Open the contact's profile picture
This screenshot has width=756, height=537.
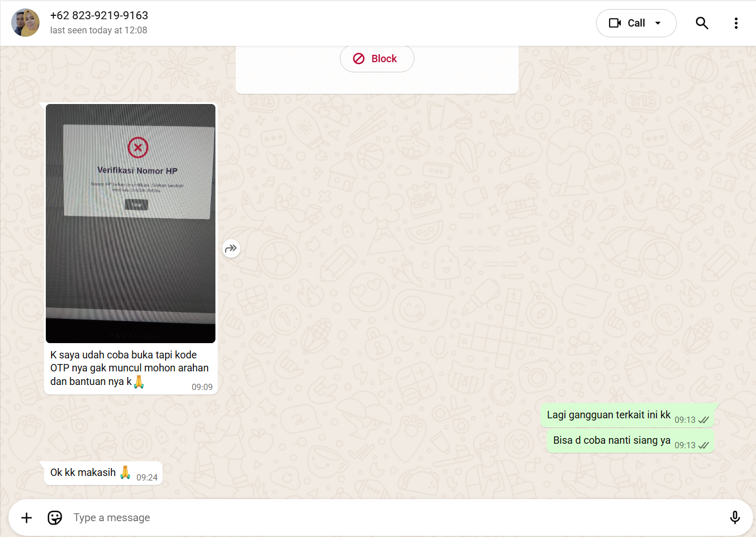pos(25,23)
